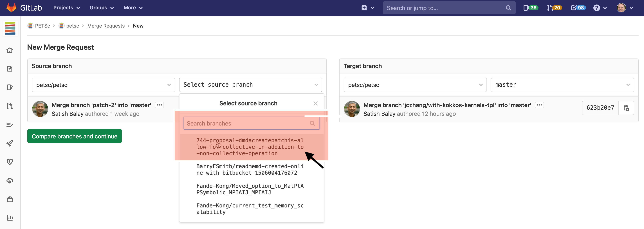This screenshot has width=644, height=229.
Task: Expand kokkos-kernels commit description ellipsis
Action: coord(539,105)
